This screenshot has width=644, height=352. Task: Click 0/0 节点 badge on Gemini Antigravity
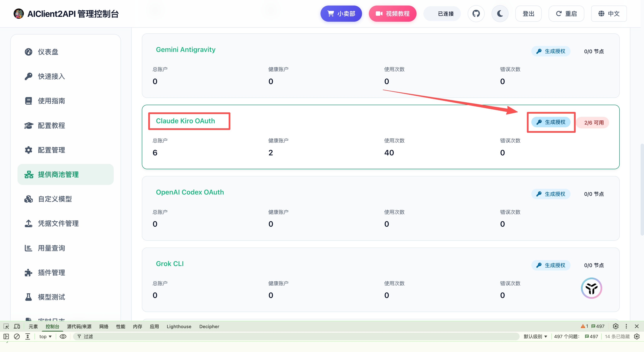point(594,52)
